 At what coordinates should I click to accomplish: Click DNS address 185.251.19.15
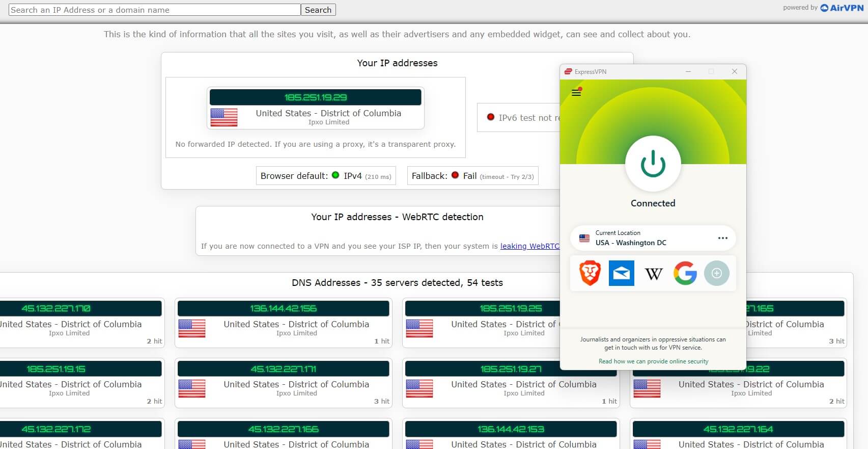[56, 368]
